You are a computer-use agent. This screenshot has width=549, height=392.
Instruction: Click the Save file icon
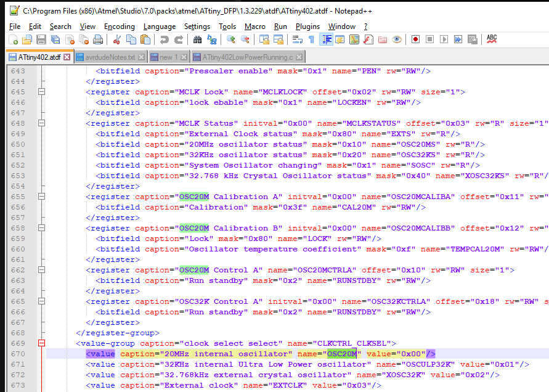coord(41,39)
